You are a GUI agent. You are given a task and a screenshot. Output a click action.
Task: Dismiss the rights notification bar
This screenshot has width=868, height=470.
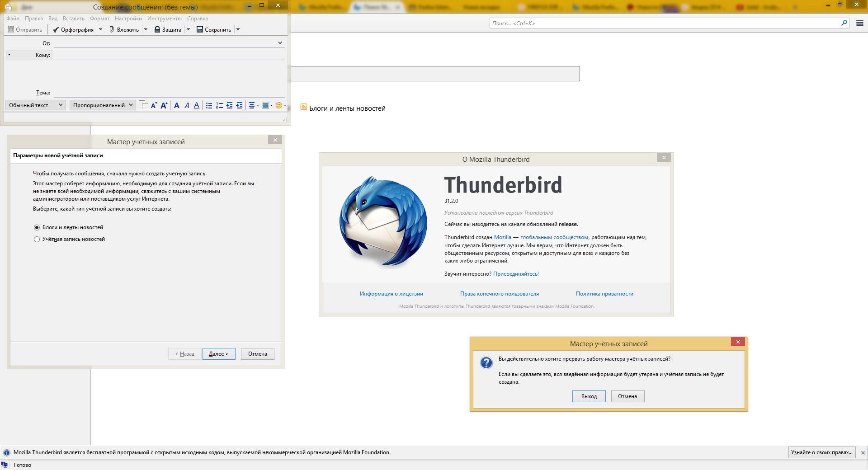pyautogui.click(x=863, y=452)
